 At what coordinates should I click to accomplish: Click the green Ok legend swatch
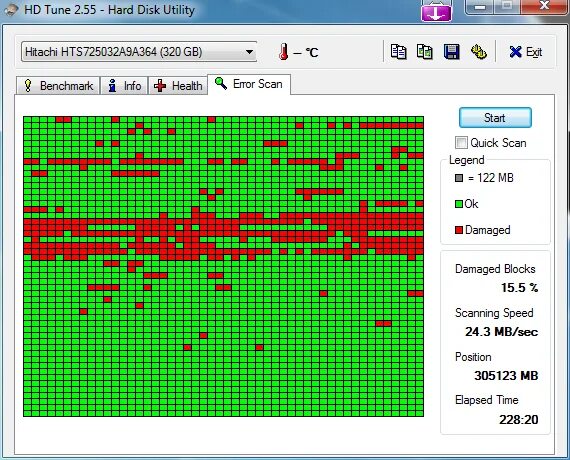click(x=459, y=204)
